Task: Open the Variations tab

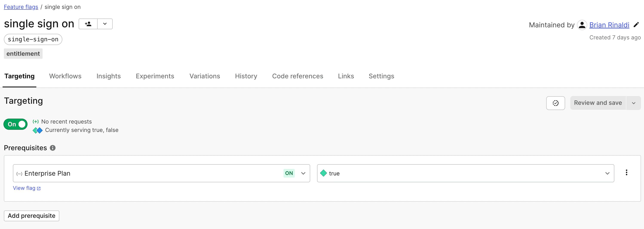Action: click(x=204, y=76)
